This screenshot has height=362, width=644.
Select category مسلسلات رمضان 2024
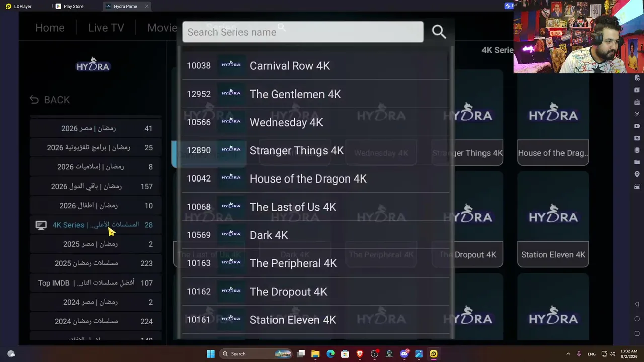pyautogui.click(x=96, y=321)
